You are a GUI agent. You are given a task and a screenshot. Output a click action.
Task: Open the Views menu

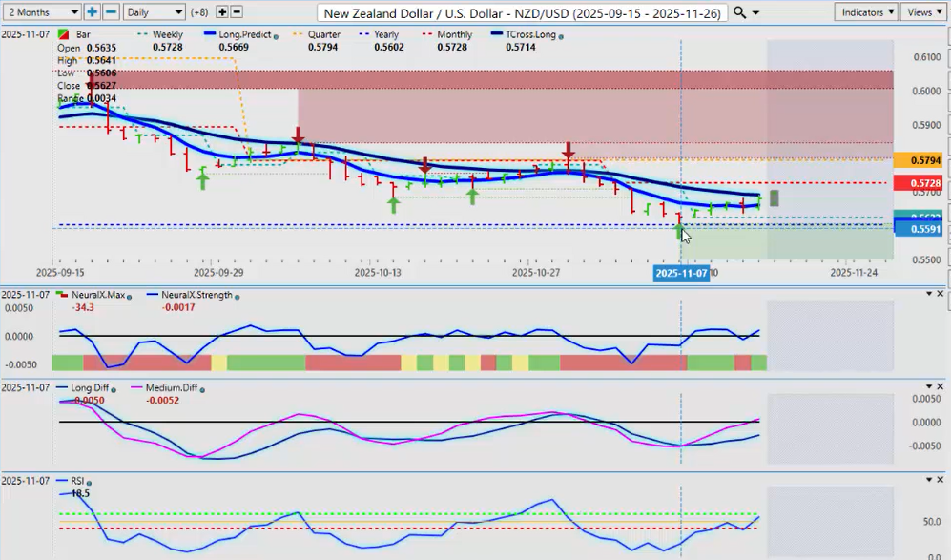pos(923,12)
